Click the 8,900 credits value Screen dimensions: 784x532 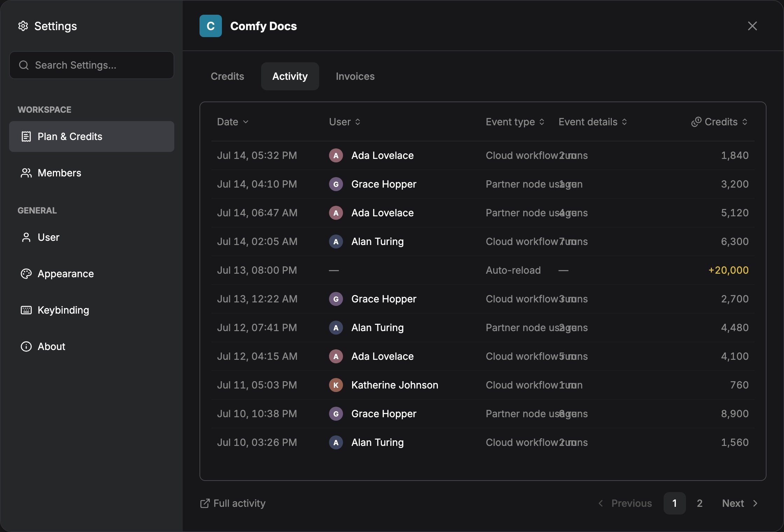tap(735, 414)
